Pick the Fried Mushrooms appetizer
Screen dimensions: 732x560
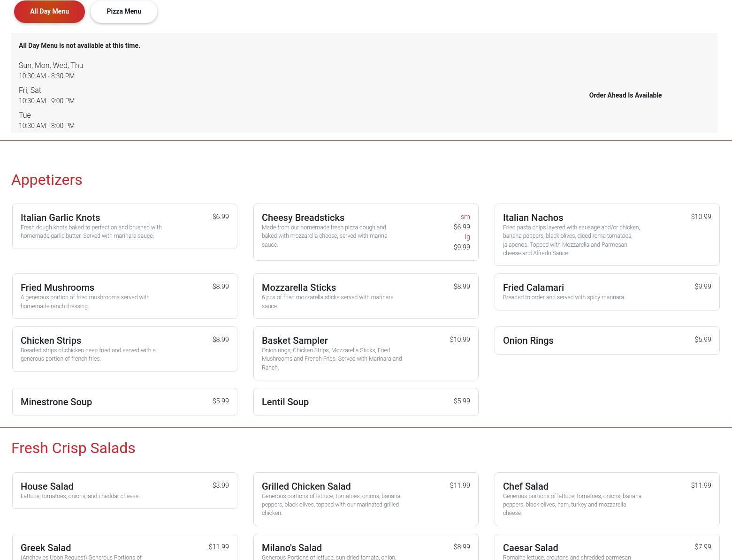(124, 296)
